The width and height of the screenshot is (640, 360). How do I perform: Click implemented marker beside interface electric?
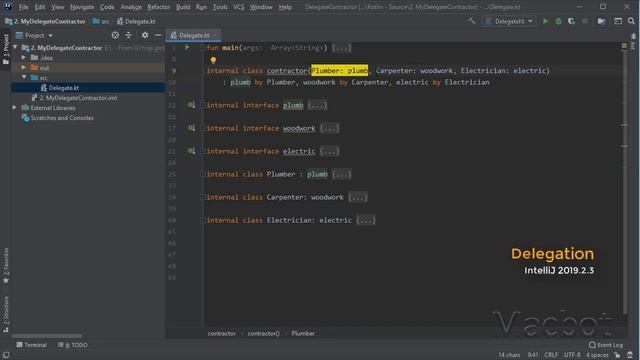click(x=191, y=151)
